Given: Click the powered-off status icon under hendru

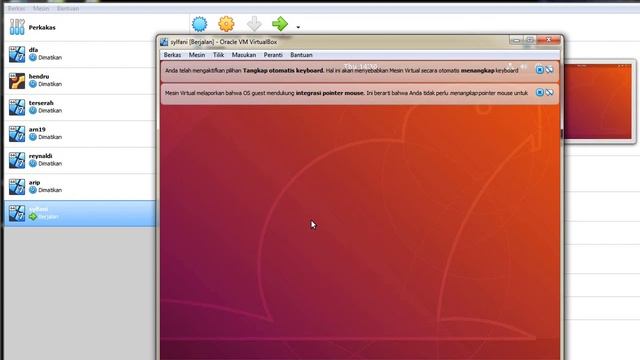Looking at the screenshot, I should pyautogui.click(x=33, y=84).
